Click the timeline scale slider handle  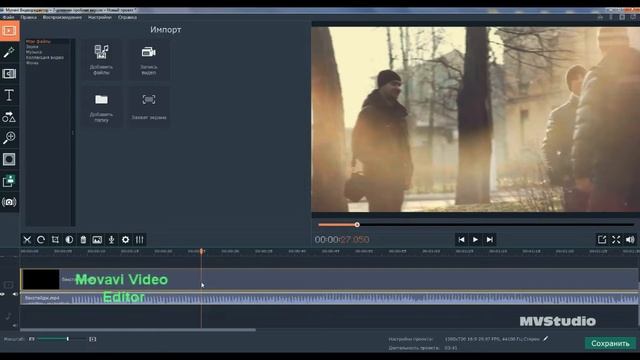pyautogui.click(x=68, y=339)
